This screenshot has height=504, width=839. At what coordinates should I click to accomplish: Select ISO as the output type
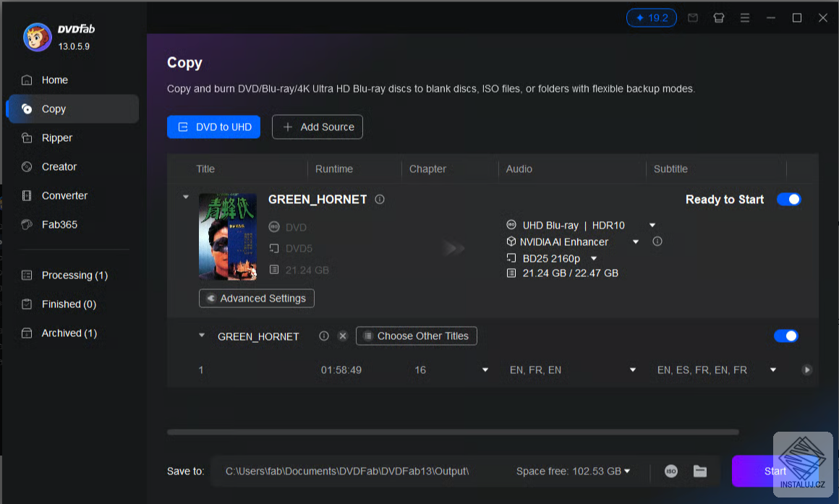[670, 471]
